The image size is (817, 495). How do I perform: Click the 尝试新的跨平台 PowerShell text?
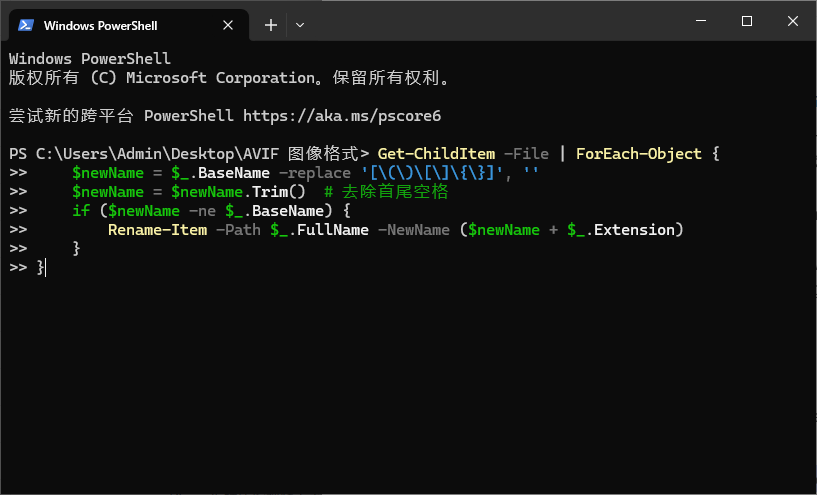pos(121,116)
